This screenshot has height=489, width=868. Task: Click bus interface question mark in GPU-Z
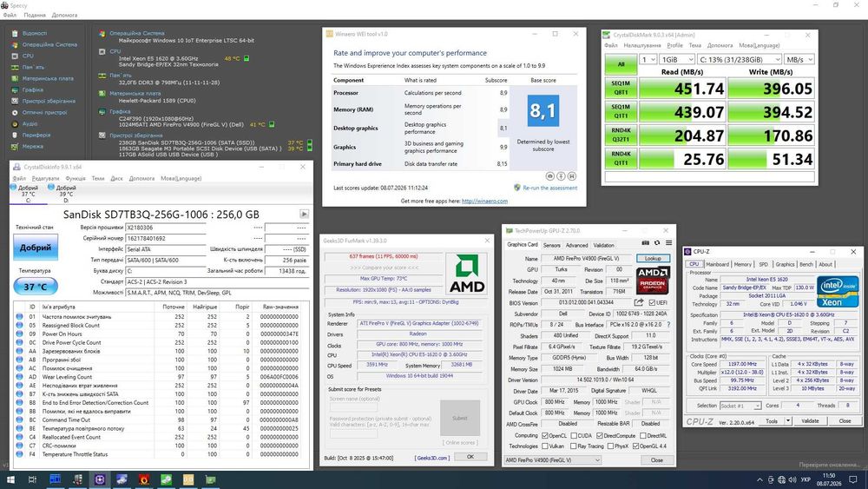[668, 325]
